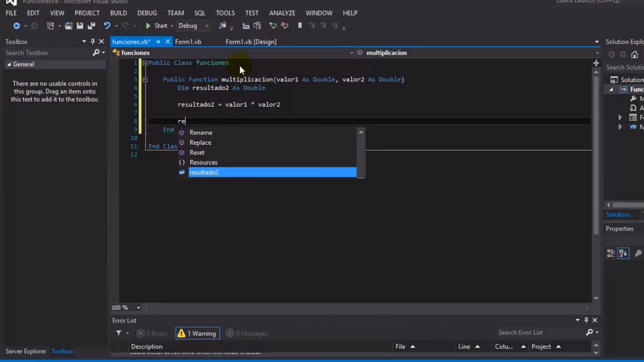Open the Debug configuration dropdown
The height and width of the screenshot is (362, 644).
[194, 26]
